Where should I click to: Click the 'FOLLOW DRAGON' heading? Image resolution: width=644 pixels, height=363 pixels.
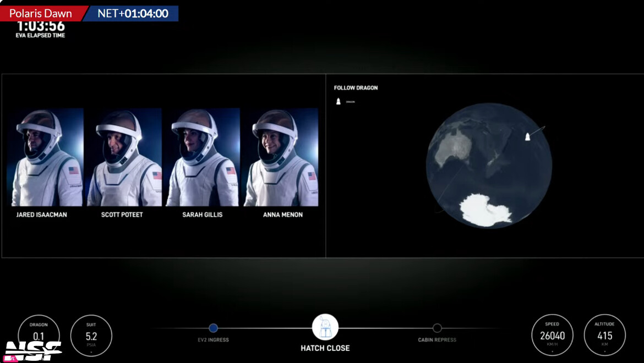tap(356, 88)
